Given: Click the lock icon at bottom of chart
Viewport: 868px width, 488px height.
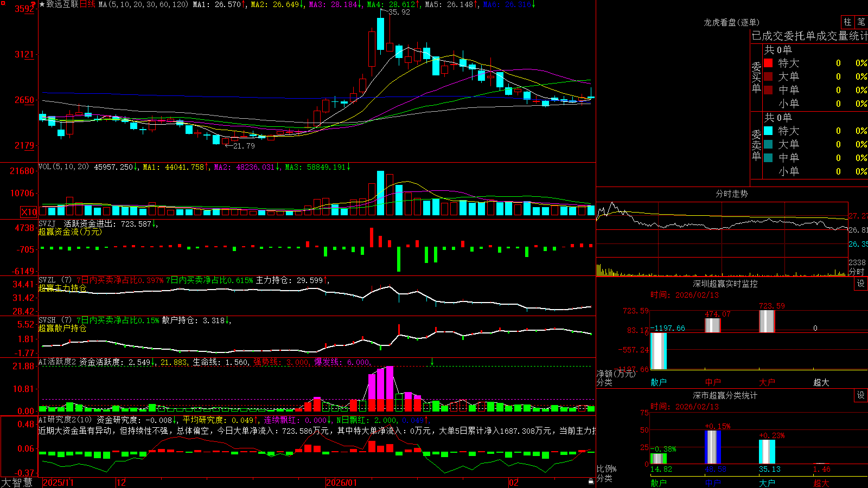Looking at the screenshot, I should pyautogui.click(x=591, y=481).
